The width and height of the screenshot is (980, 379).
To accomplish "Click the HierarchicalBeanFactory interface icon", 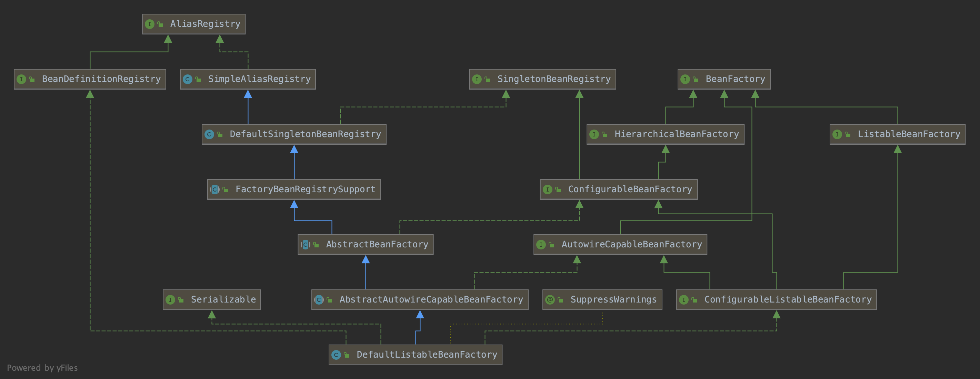I will tap(594, 135).
